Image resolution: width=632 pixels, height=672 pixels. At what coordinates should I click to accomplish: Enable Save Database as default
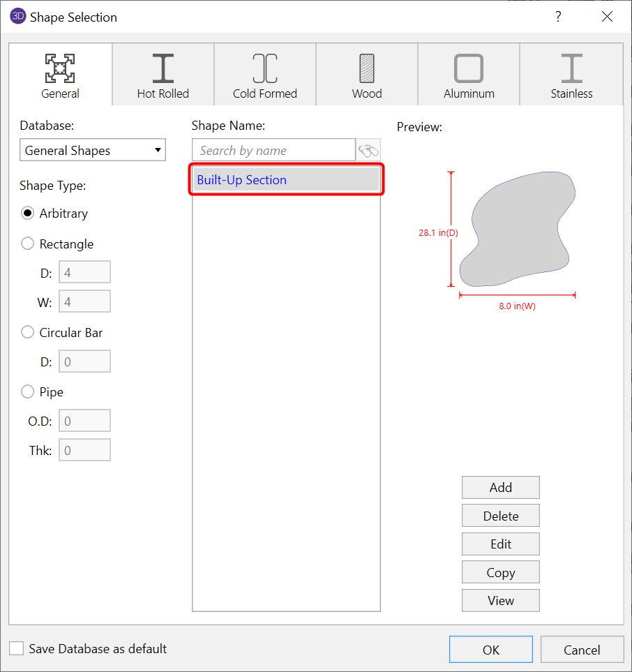[x=15, y=648]
